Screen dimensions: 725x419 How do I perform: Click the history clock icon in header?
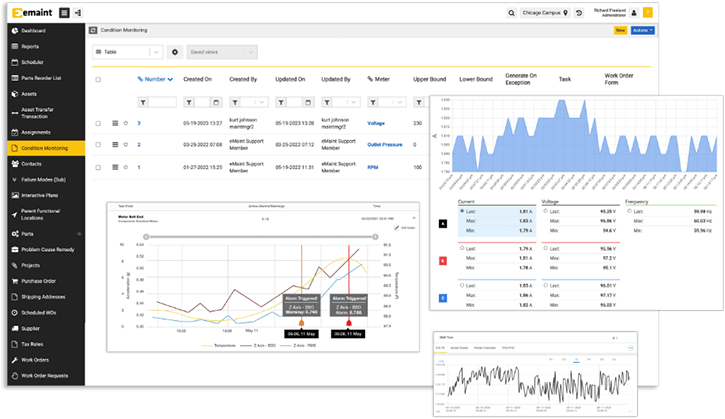(x=579, y=13)
